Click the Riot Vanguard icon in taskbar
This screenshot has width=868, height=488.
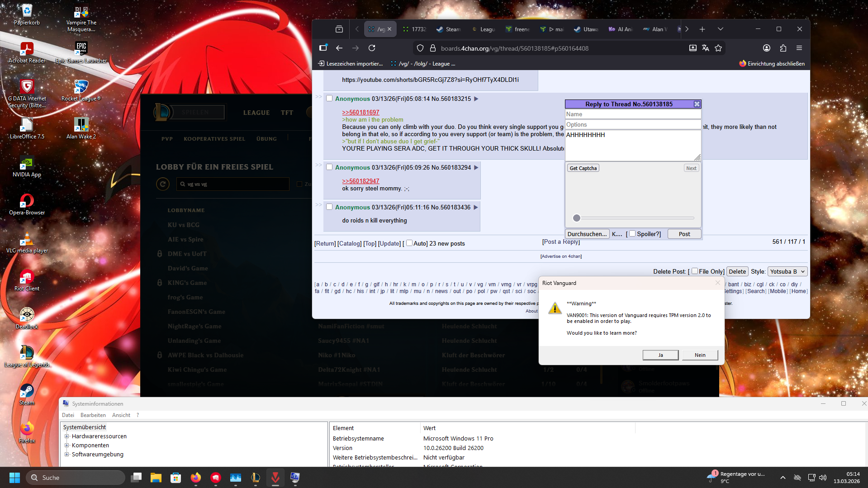[275, 478]
